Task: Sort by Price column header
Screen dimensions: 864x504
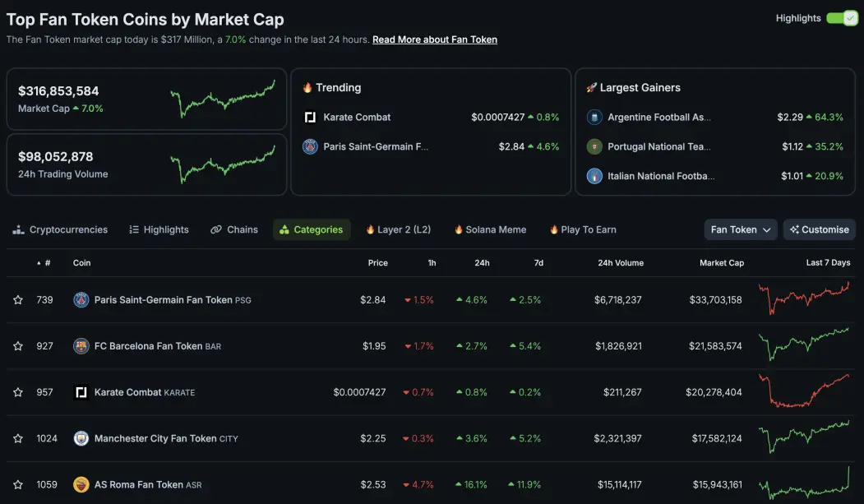Action: coord(377,263)
